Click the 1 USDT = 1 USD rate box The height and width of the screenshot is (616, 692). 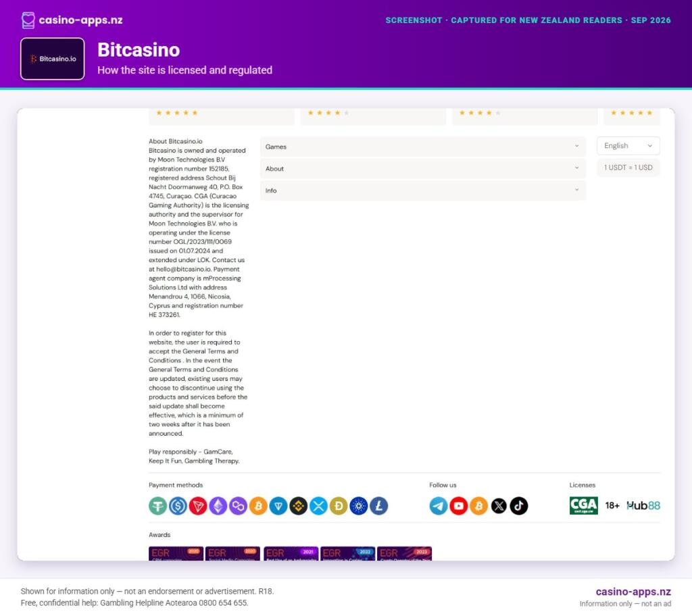pos(628,168)
